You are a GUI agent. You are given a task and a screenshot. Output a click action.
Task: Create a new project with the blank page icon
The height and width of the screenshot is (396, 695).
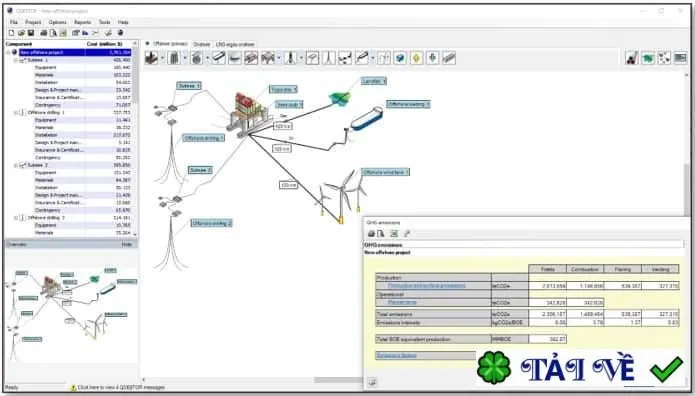pyautogui.click(x=12, y=33)
